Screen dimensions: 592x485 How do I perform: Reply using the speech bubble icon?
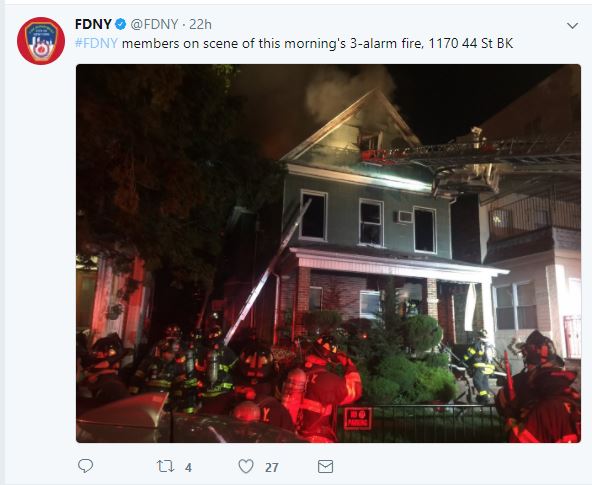[85, 466]
